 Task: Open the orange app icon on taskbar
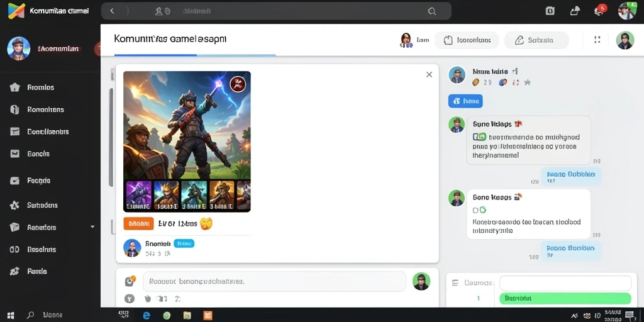[x=208, y=316]
